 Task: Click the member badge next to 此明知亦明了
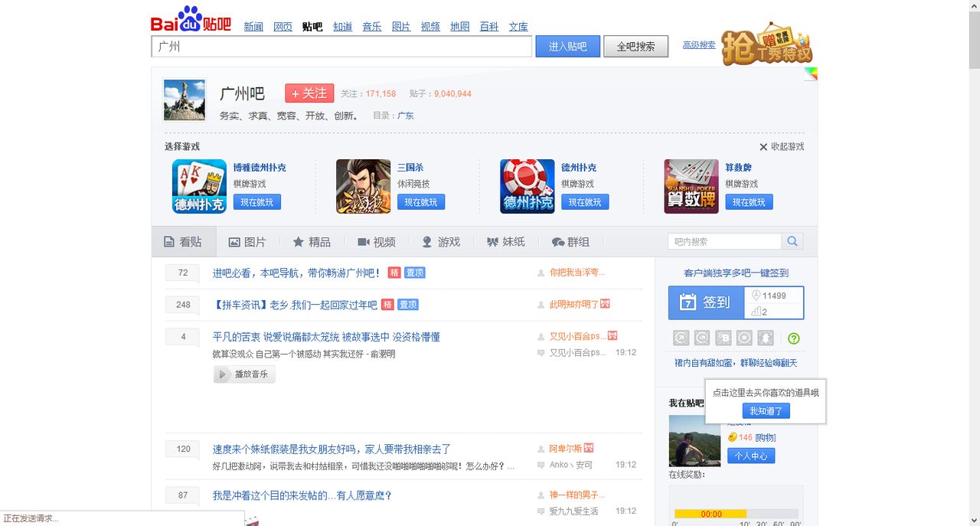pos(605,304)
